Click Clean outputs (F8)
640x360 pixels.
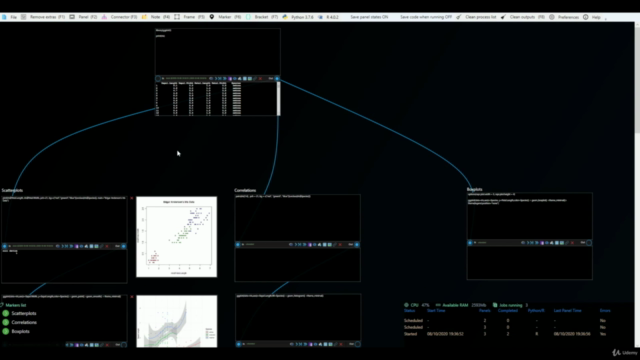tap(523, 17)
